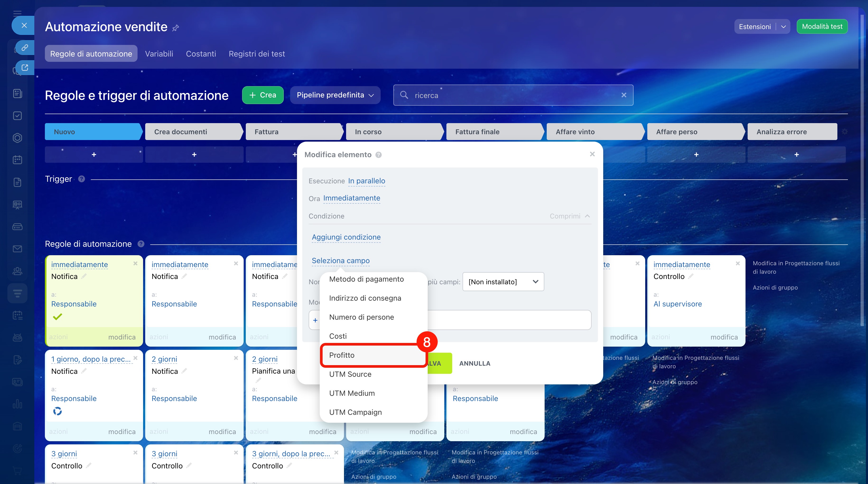Image resolution: width=868 pixels, height=484 pixels.
Task: Clear the search field with the X icon
Action: [x=624, y=95]
